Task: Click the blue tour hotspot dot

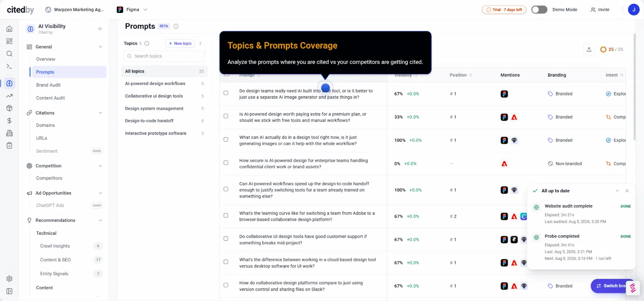Action: [326, 88]
